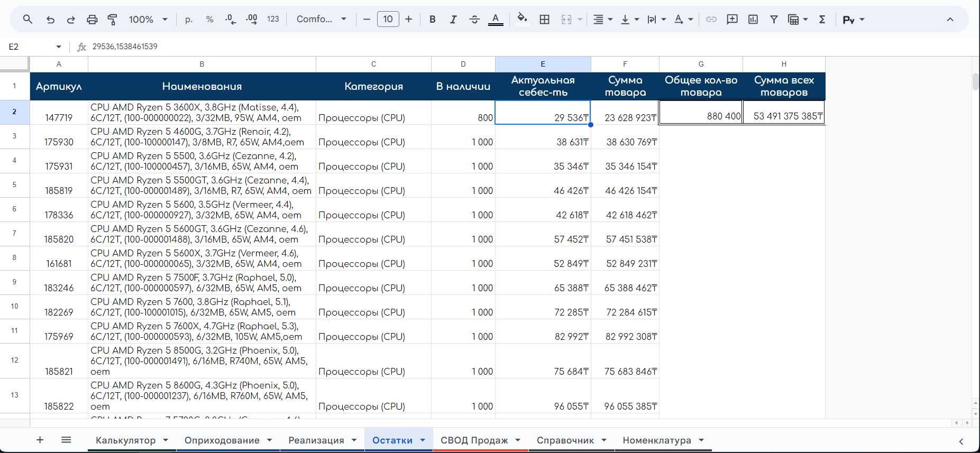
Task: Open the borders menu
Action: click(544, 19)
